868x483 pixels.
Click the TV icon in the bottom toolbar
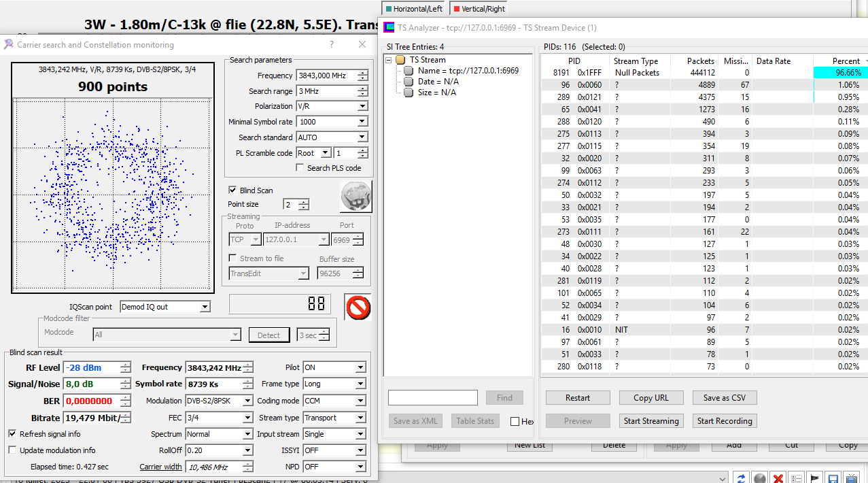[852, 478]
